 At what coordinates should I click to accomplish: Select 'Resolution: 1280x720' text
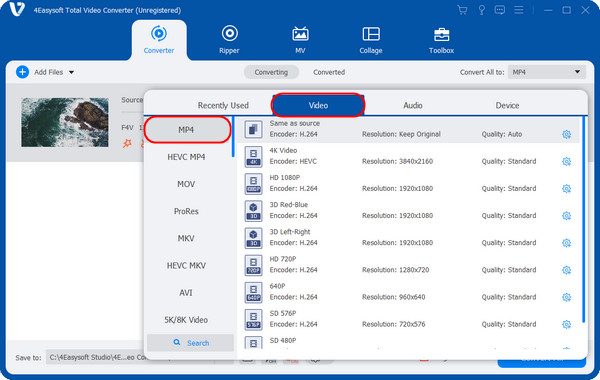396,270
